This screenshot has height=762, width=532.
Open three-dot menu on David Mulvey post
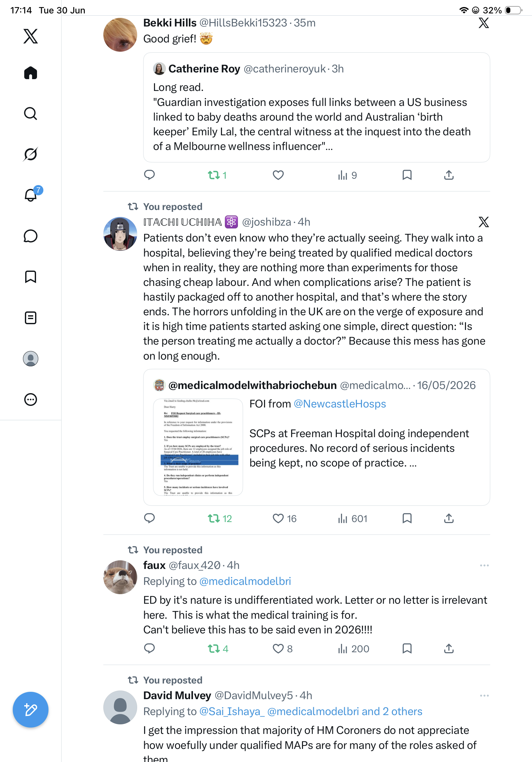484,695
